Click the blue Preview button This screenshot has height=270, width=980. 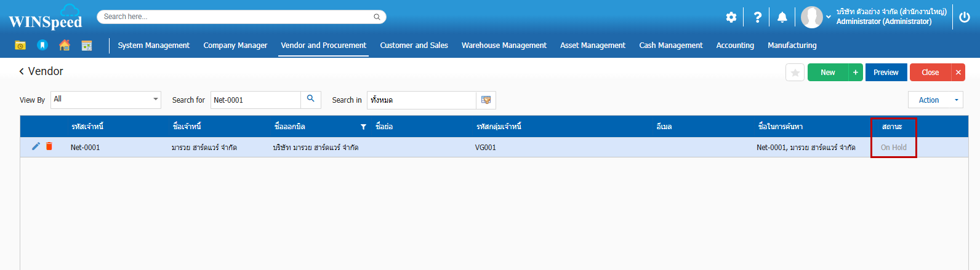(x=886, y=73)
